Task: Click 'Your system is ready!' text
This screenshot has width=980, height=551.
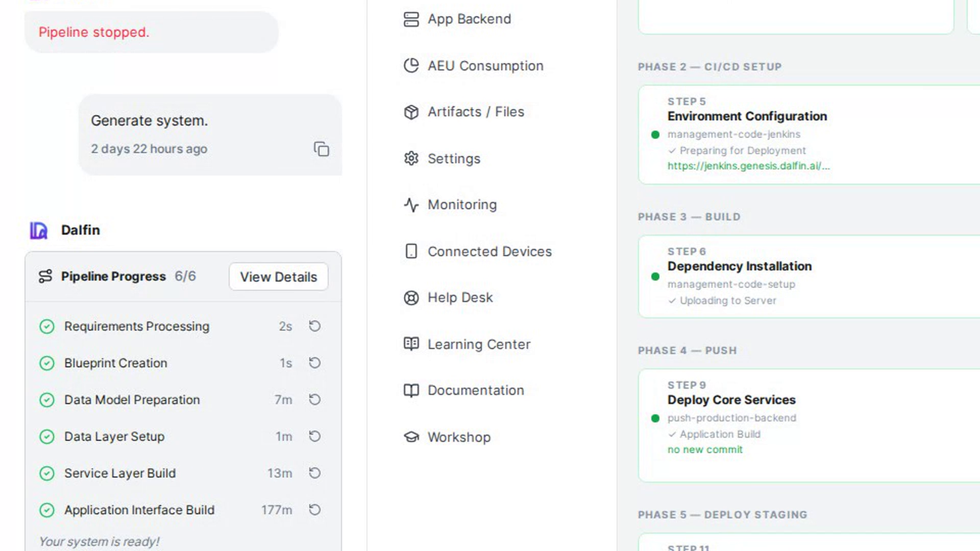Action: point(99,541)
